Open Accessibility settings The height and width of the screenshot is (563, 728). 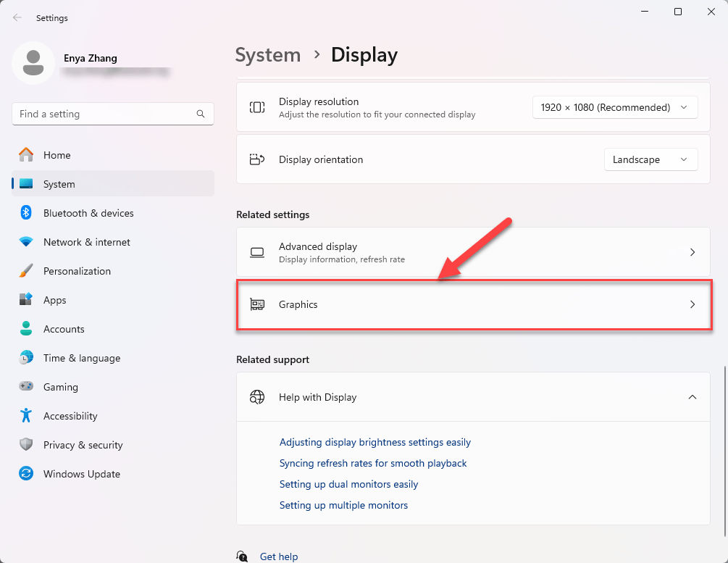click(x=113, y=416)
